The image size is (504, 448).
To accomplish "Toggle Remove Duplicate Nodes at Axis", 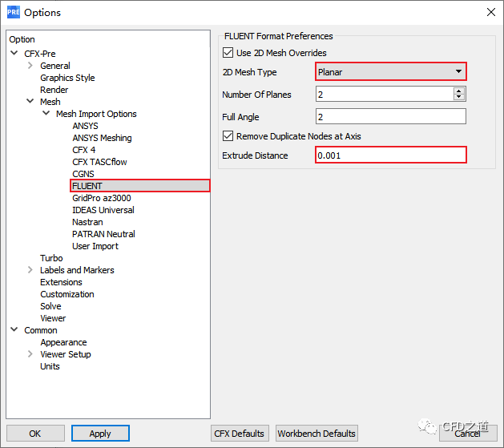I will click(228, 136).
